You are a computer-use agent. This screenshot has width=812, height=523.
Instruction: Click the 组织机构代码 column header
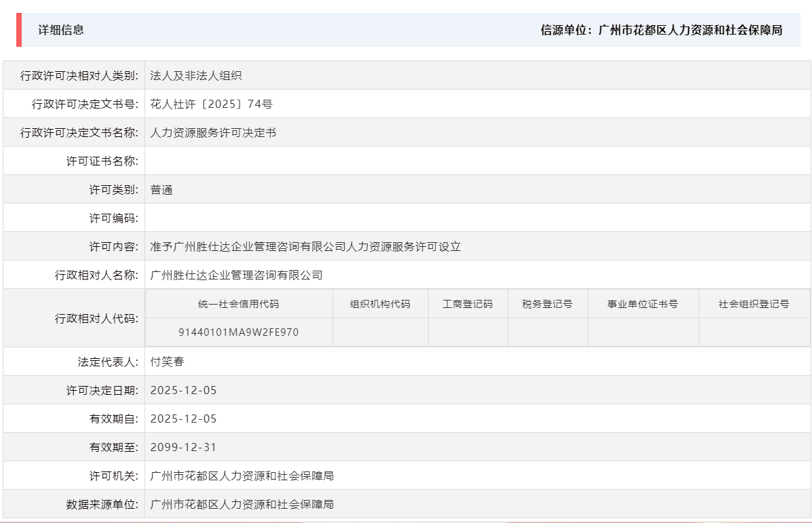(380, 303)
